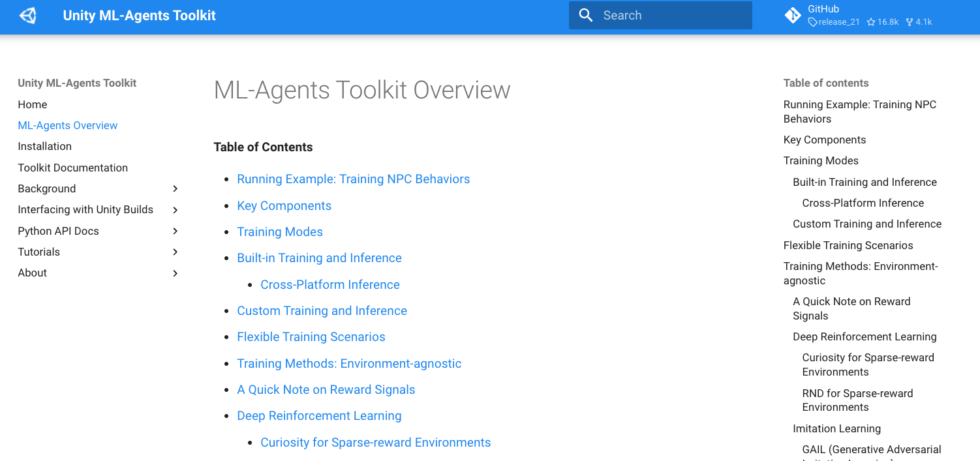Click the search magnifier icon

click(586, 16)
